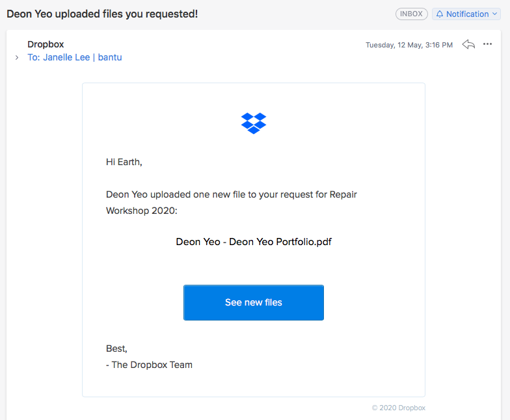The width and height of the screenshot is (510, 420).
Task: Click The Dropbox Team signature
Action: [149, 365]
